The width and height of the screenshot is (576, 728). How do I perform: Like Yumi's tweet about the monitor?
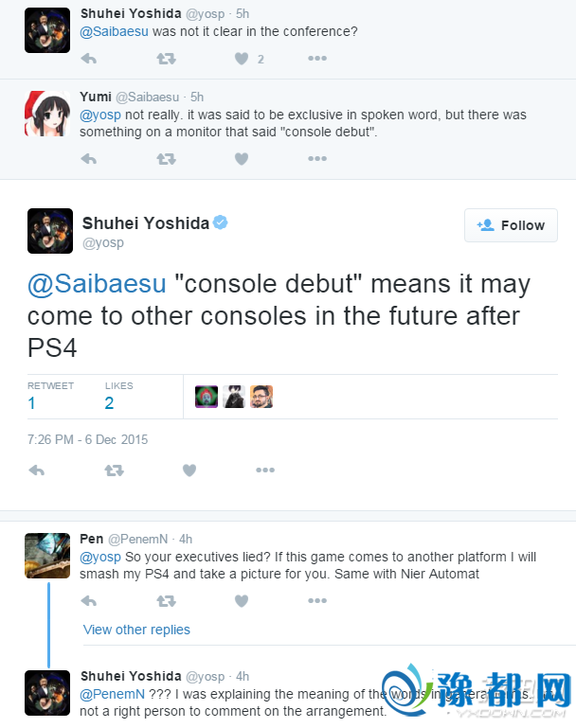pyautogui.click(x=242, y=158)
